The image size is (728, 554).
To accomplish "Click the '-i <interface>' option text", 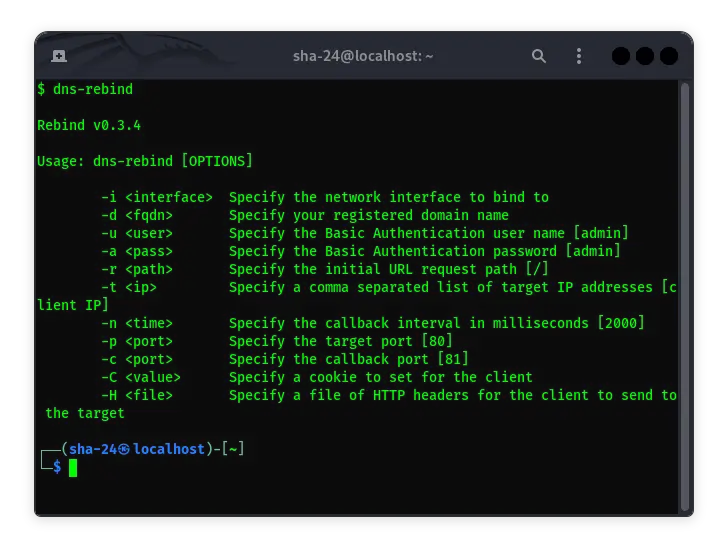I will [x=157, y=197].
